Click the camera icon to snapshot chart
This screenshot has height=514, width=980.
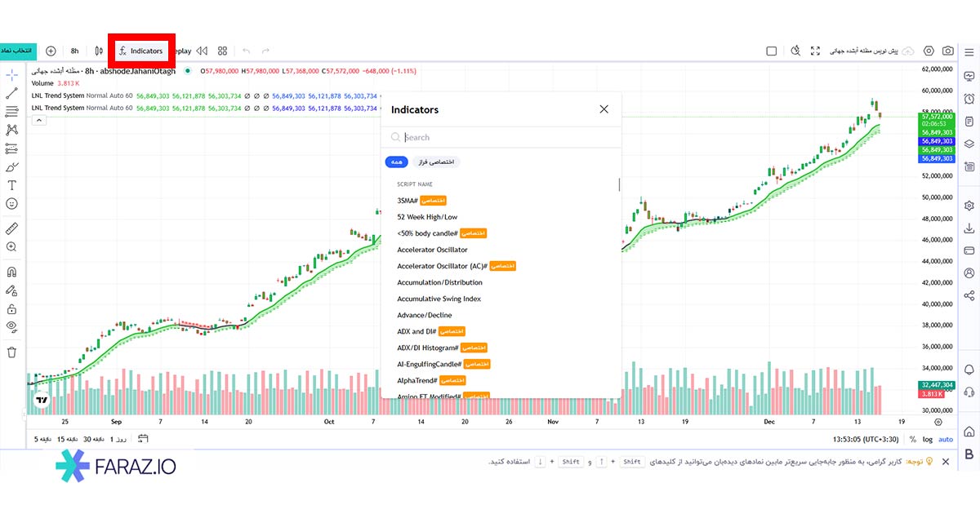coord(947,51)
